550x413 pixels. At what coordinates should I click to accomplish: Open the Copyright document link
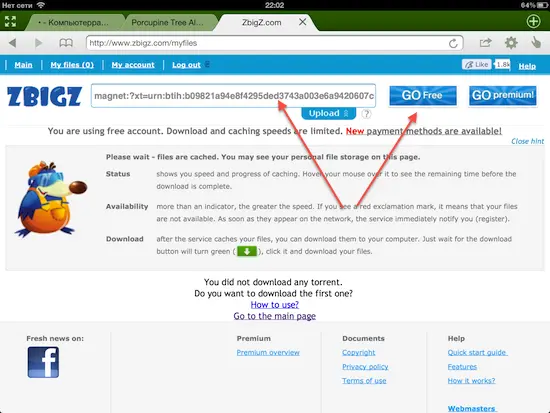point(358,352)
